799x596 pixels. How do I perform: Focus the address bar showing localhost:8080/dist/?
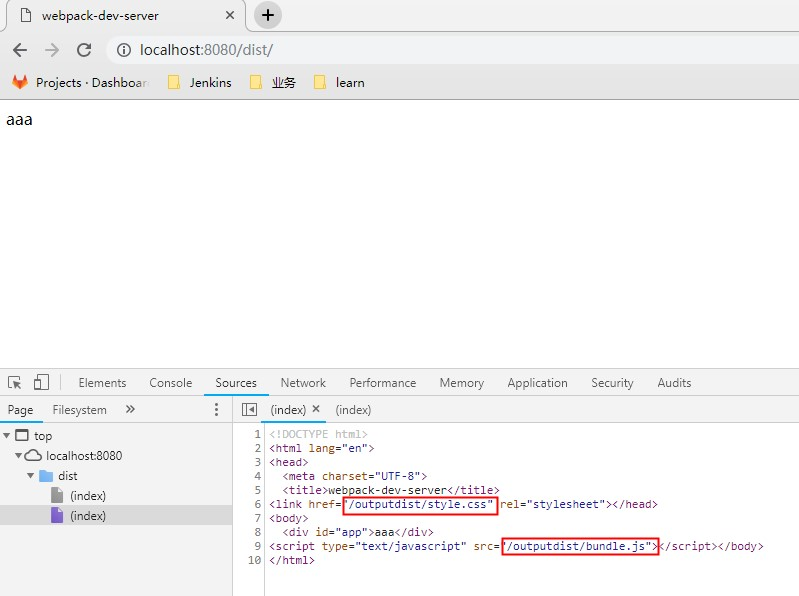point(448,50)
